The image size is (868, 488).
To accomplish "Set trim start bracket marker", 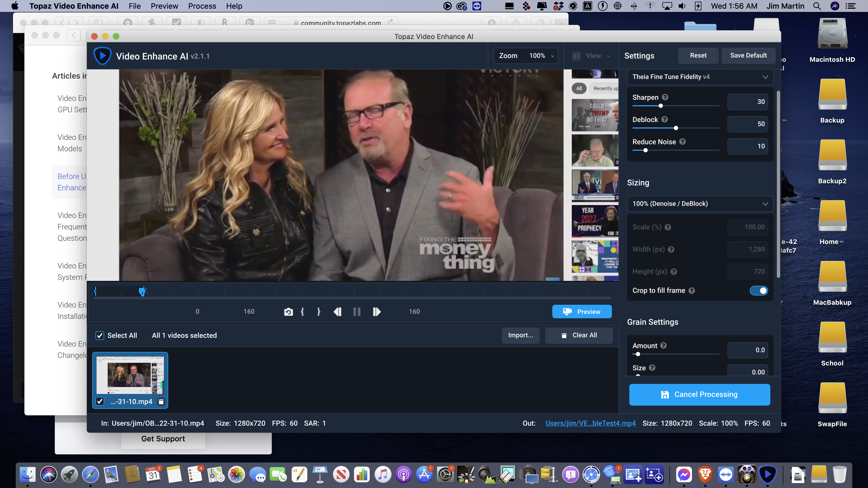I will coord(302,312).
